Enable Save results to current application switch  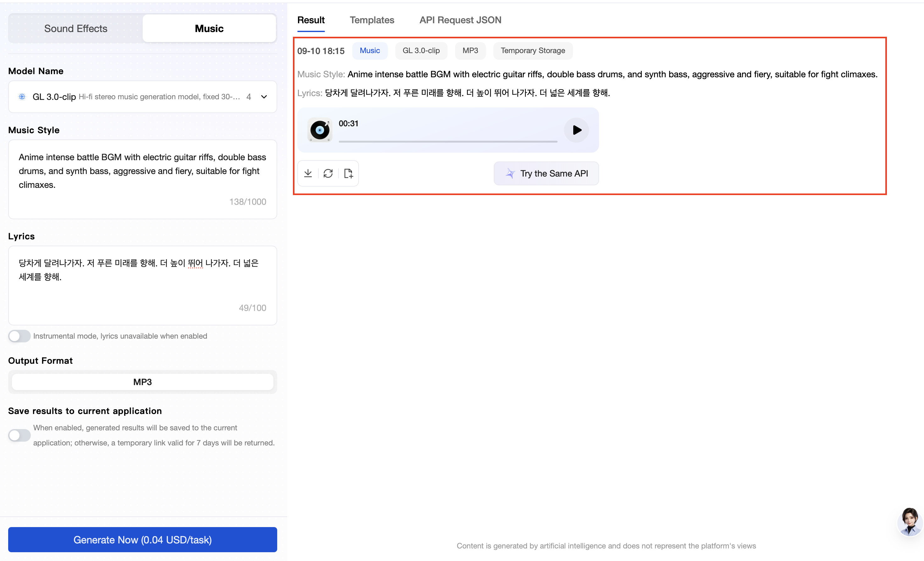click(19, 435)
